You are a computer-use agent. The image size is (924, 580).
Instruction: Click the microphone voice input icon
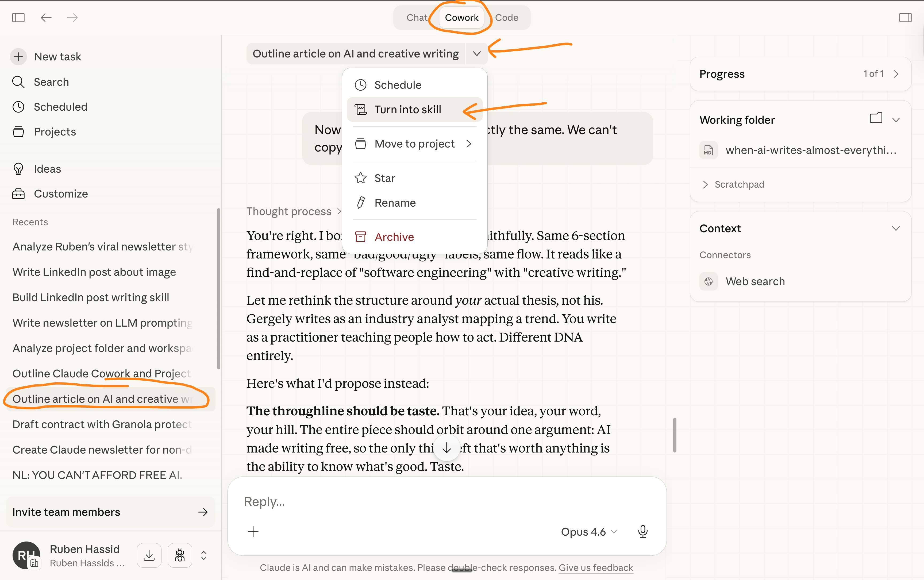pyautogui.click(x=643, y=531)
